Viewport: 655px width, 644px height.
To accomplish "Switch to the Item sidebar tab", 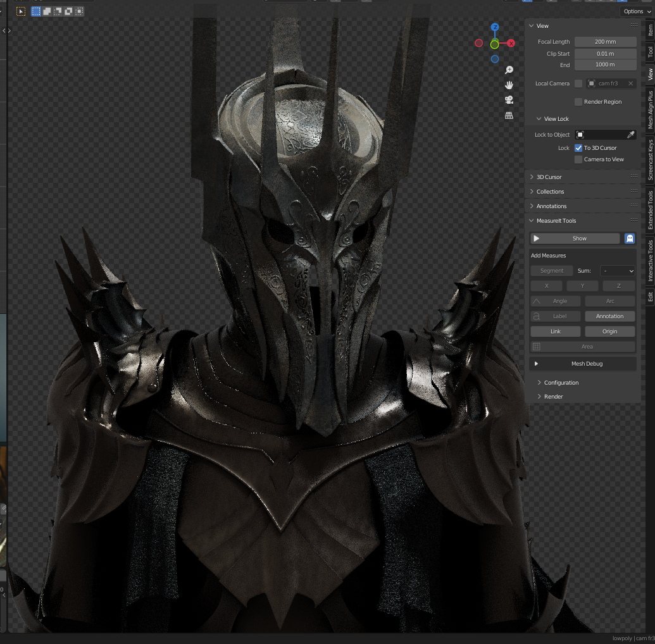I will click(x=651, y=30).
